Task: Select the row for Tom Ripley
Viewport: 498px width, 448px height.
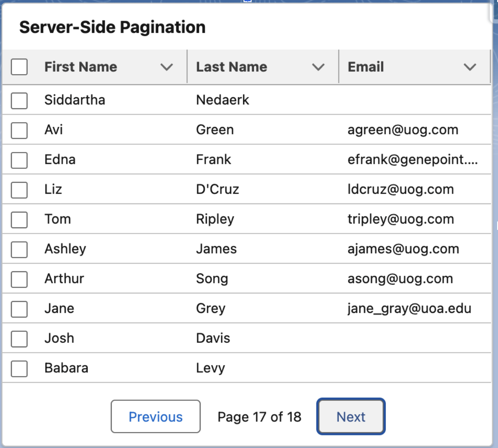Action: (19, 219)
